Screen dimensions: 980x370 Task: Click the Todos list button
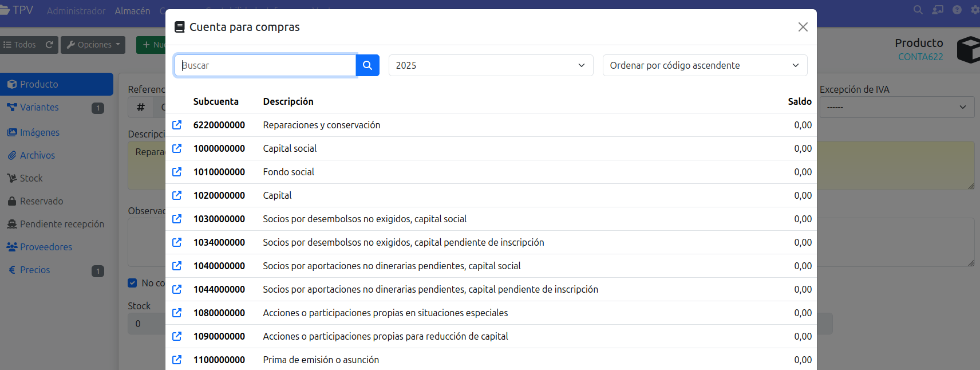point(20,45)
